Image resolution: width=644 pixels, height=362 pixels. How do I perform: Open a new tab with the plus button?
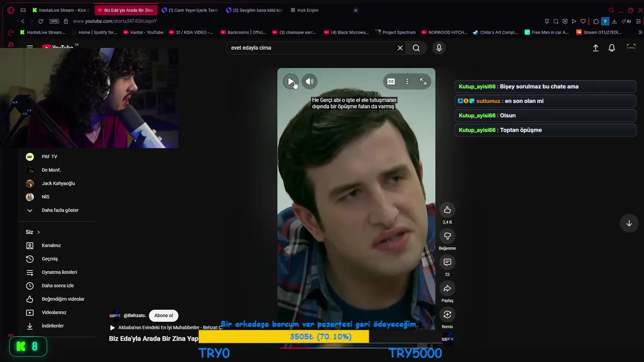click(356, 10)
